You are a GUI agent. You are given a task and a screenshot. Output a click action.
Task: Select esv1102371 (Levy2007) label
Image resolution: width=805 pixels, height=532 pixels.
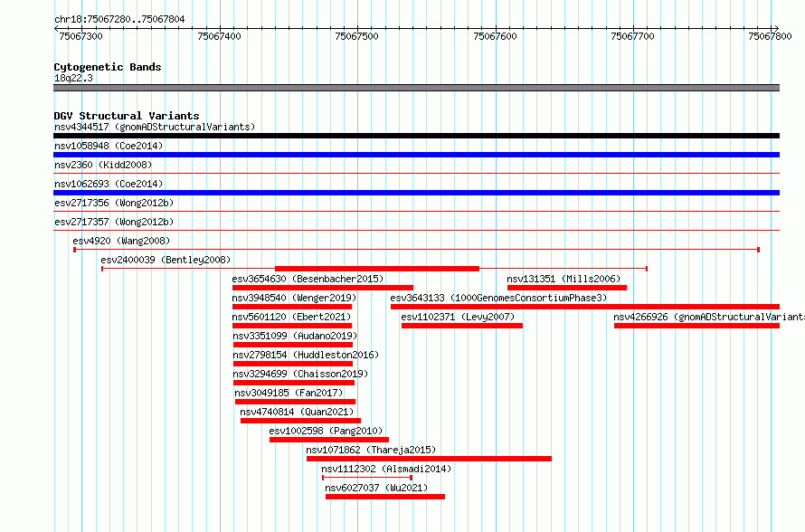point(458,317)
